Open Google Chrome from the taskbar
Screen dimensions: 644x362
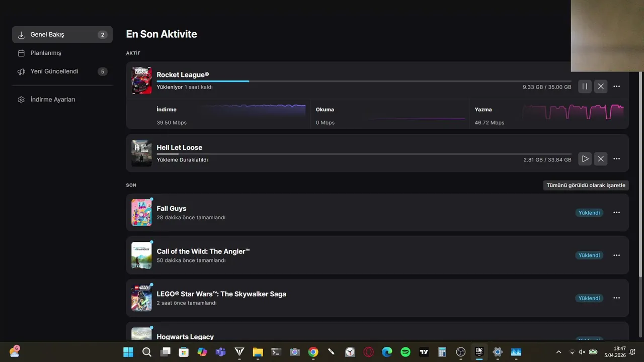[x=313, y=352]
